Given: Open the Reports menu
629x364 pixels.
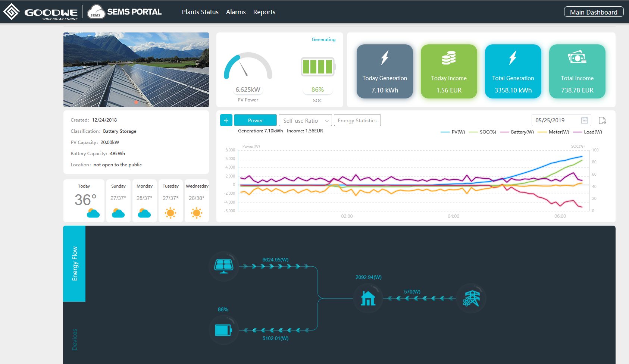Looking at the screenshot, I should [x=264, y=12].
